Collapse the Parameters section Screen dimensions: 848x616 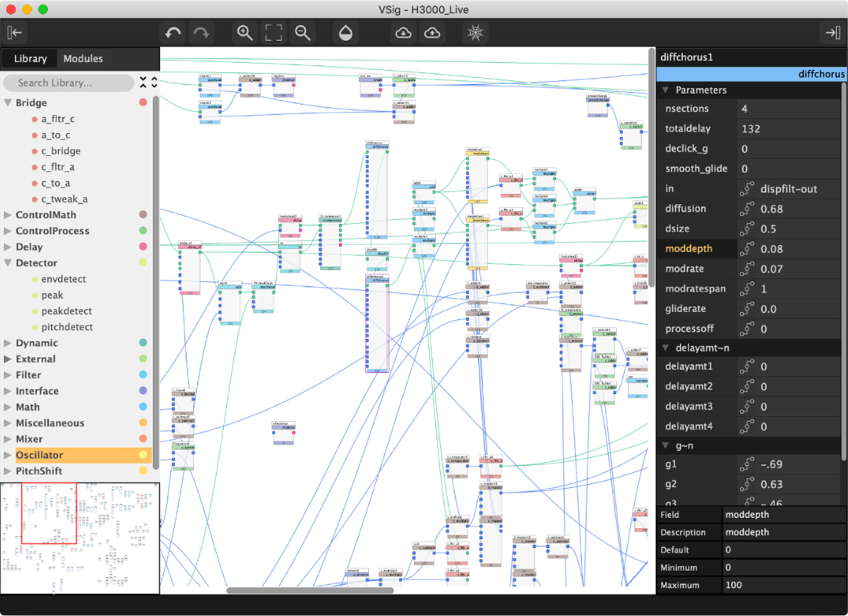(x=665, y=90)
